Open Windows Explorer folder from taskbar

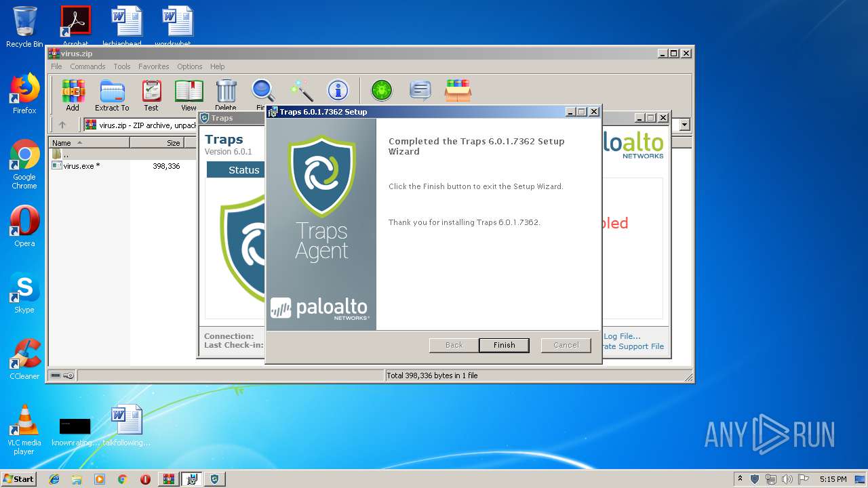click(77, 479)
